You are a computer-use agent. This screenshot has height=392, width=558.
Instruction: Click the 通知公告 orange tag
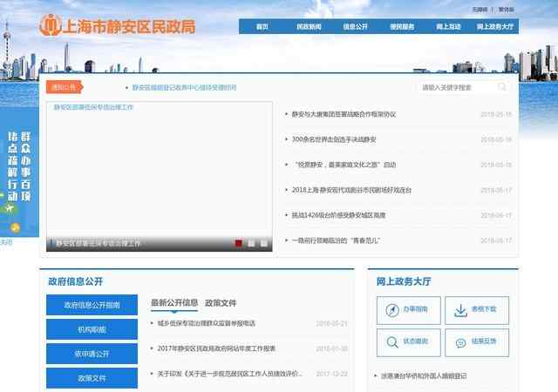click(x=64, y=87)
